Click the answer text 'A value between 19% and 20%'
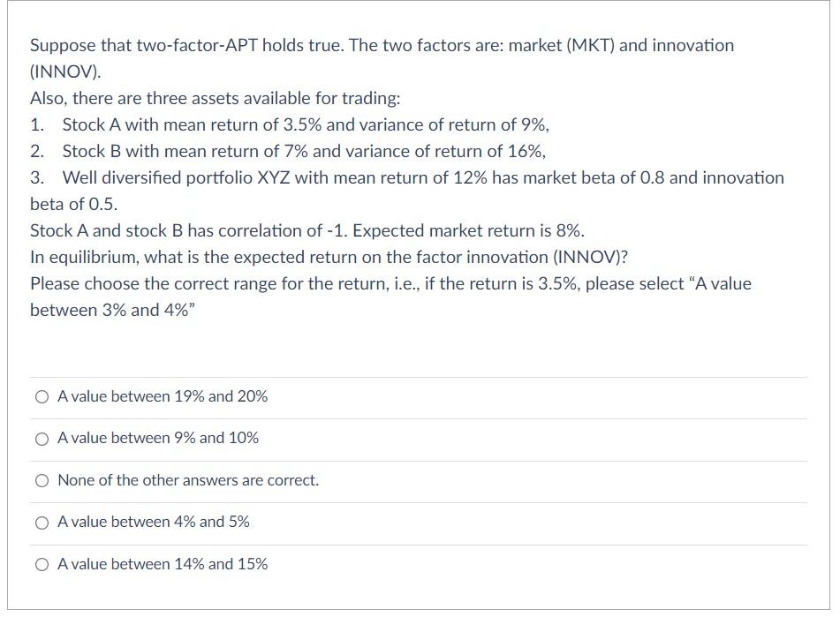This screenshot has width=840, height=617. tap(163, 397)
